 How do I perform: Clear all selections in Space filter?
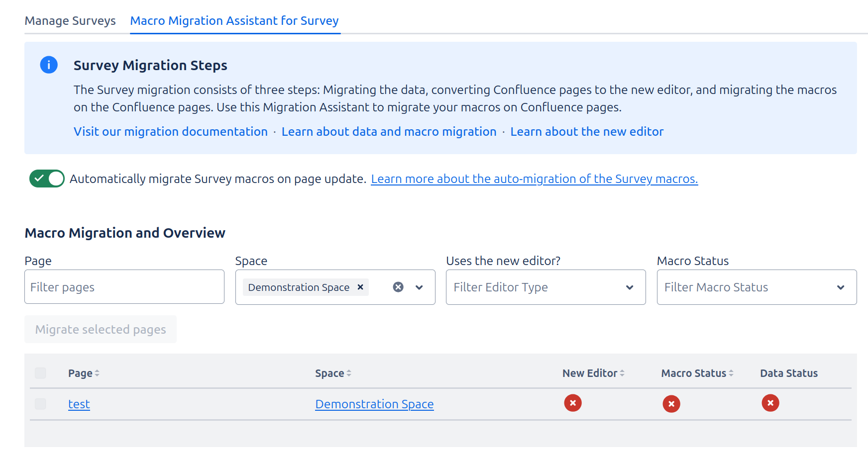(x=398, y=287)
